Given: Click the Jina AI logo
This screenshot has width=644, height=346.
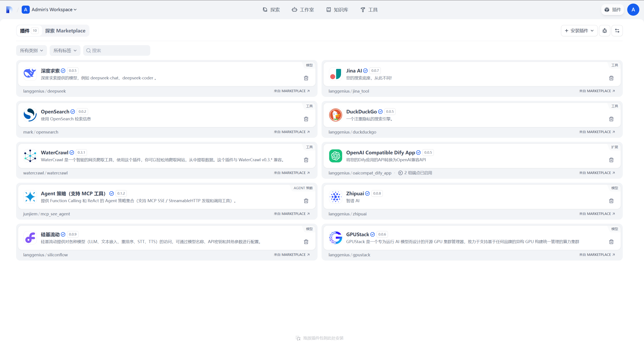Looking at the screenshot, I should (335, 74).
